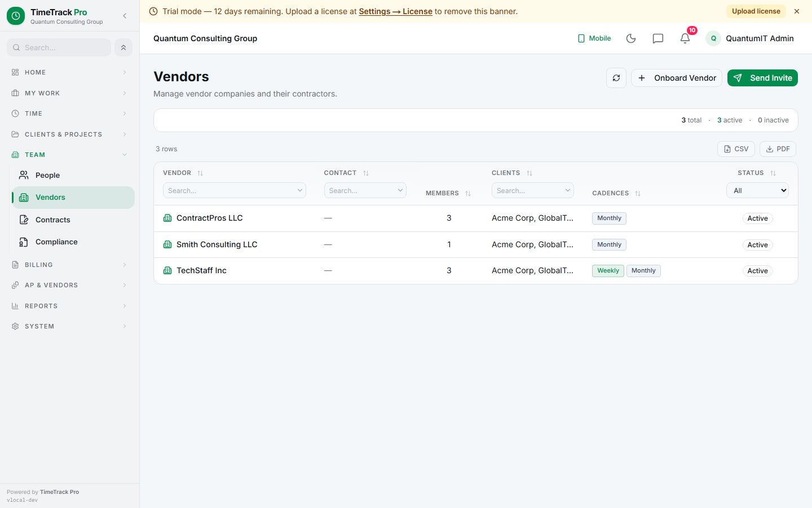Click the Reports chart icon
The width and height of the screenshot is (812, 508).
(x=15, y=306)
